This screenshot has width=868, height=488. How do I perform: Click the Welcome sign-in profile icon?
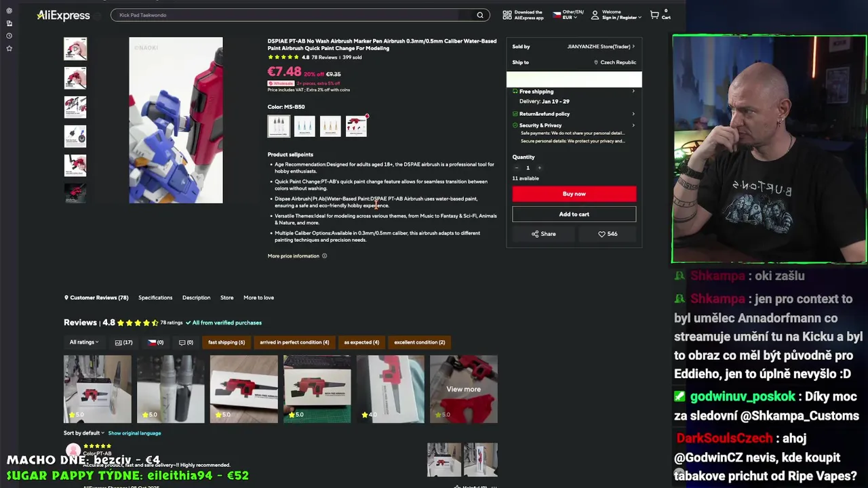(x=595, y=15)
